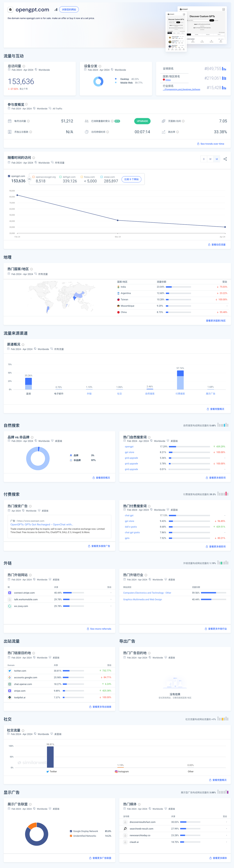
Task: Click 查看更多国家/地区 link
Action: tap(216, 321)
